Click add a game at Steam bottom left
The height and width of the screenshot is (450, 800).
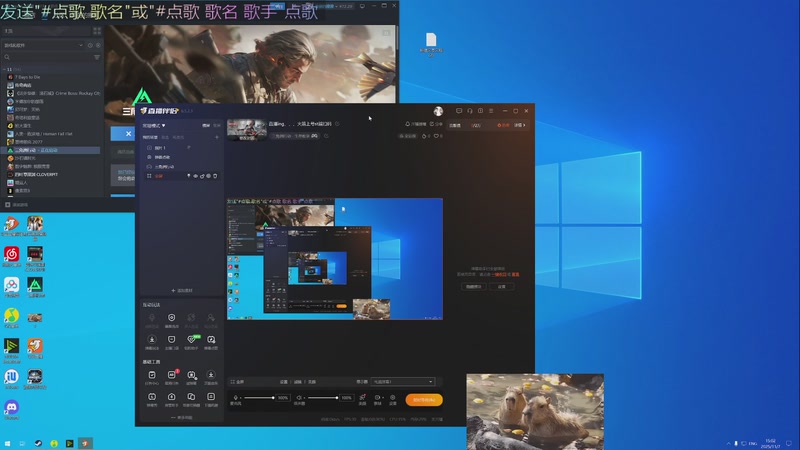pos(16,205)
